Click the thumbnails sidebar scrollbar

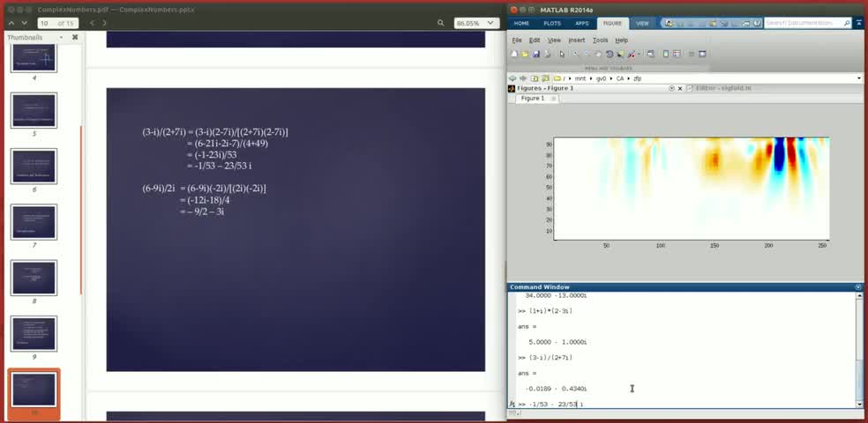pyautogui.click(x=81, y=210)
